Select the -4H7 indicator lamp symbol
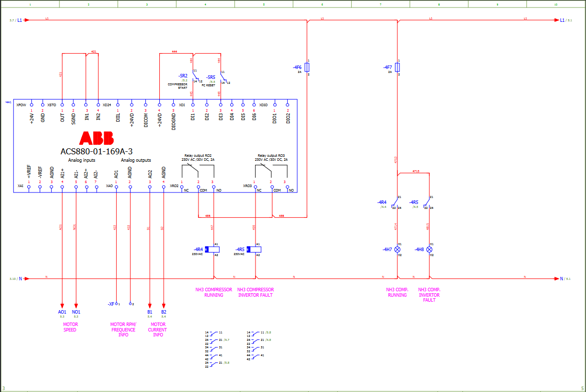The height and width of the screenshot is (392, 586). [x=397, y=249]
